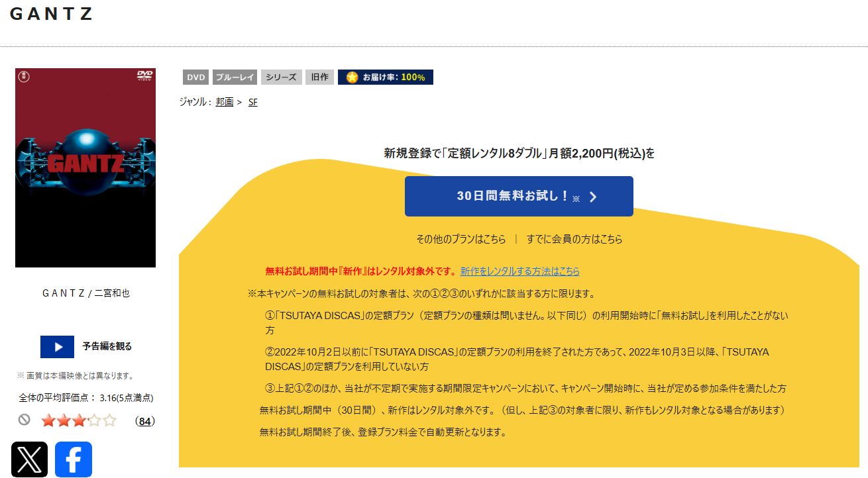Image resolution: width=868 pixels, height=478 pixels.
Task: Click the ※本キャンペーンの無料お試しの対象者 sentence
Action: coord(421,293)
